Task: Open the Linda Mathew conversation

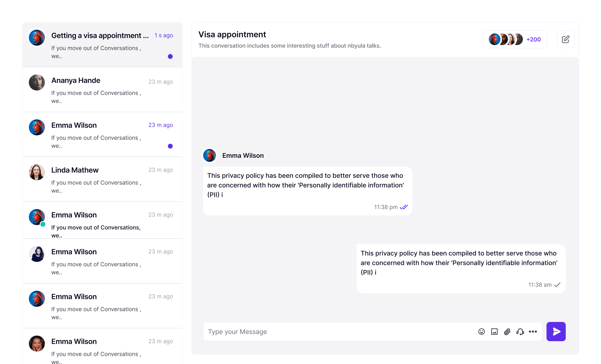Action: pos(102,179)
